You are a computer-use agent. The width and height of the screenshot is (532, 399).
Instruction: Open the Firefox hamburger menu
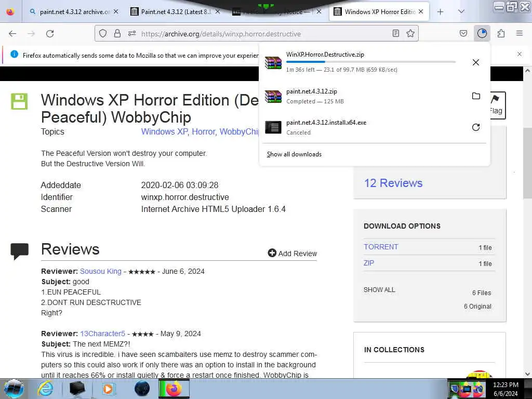tap(520, 33)
